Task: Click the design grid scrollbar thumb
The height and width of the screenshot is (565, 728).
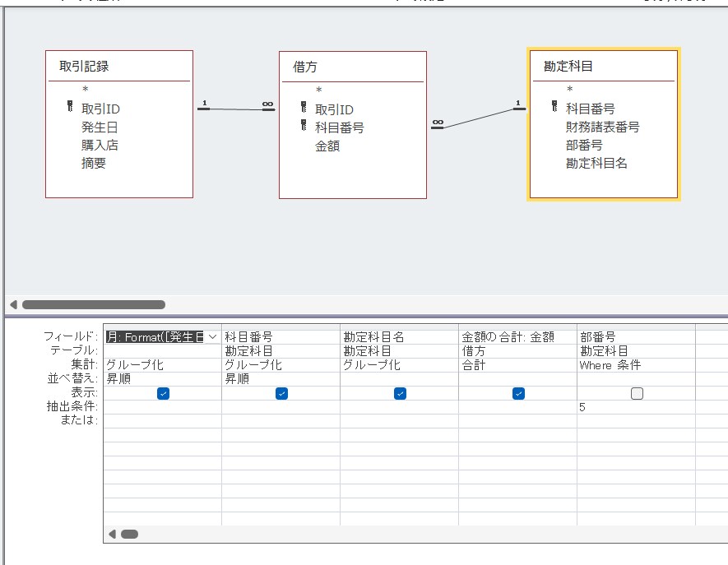Action: [x=129, y=534]
